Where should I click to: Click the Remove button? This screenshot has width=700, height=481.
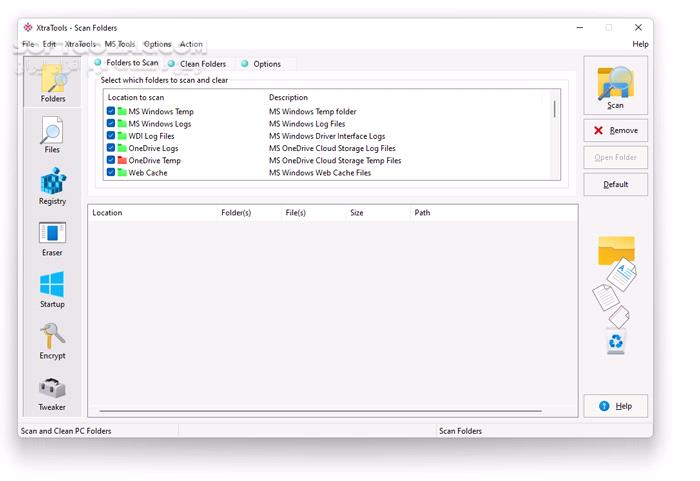(x=615, y=131)
